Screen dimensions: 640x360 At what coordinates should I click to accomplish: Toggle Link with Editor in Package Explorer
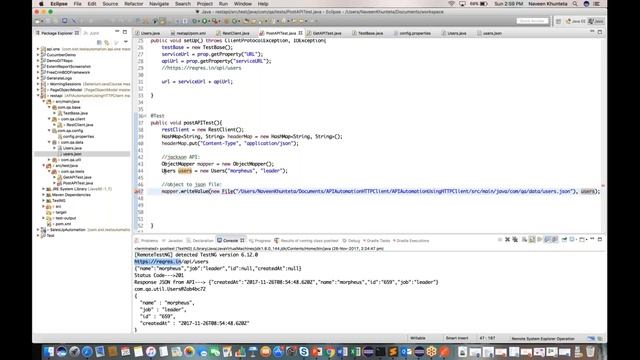pos(107,42)
